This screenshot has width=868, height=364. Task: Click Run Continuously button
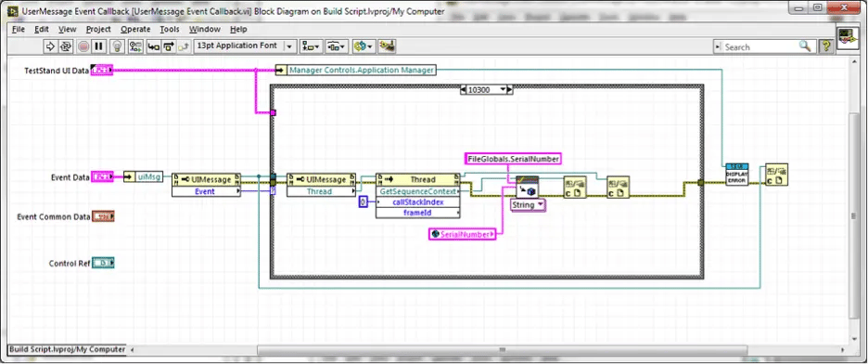pyautogui.click(x=66, y=46)
